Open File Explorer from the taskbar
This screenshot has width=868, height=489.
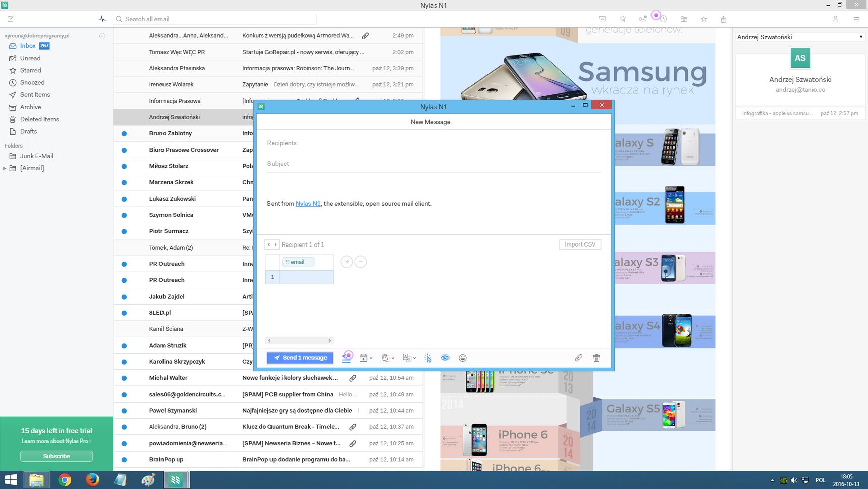pyautogui.click(x=36, y=480)
